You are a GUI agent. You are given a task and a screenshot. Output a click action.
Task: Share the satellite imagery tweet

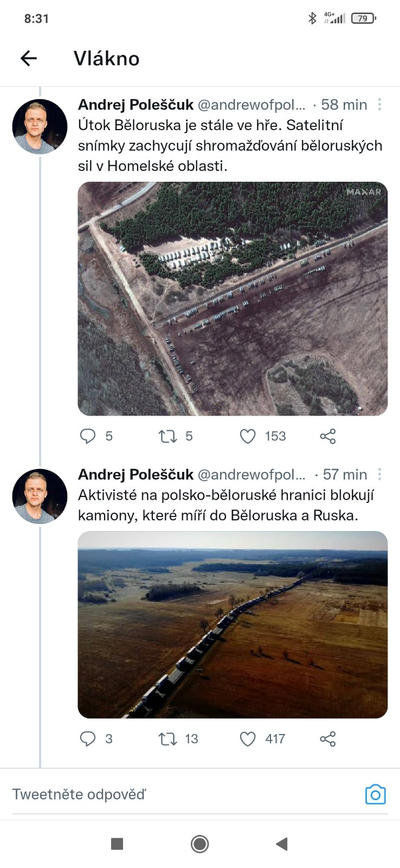tap(328, 436)
